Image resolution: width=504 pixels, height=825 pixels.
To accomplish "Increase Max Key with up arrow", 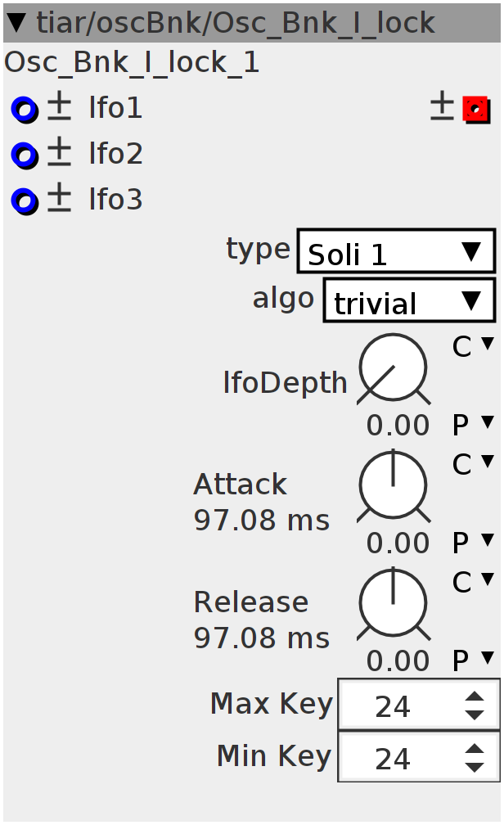I will point(475,697).
